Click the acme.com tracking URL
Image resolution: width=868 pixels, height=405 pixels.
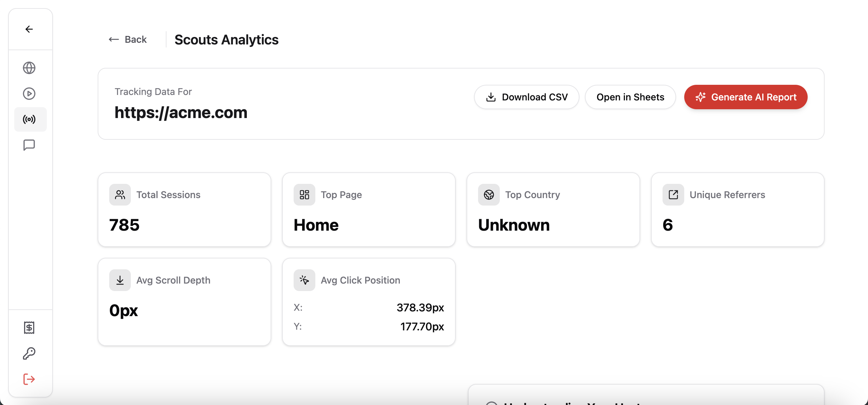click(180, 113)
